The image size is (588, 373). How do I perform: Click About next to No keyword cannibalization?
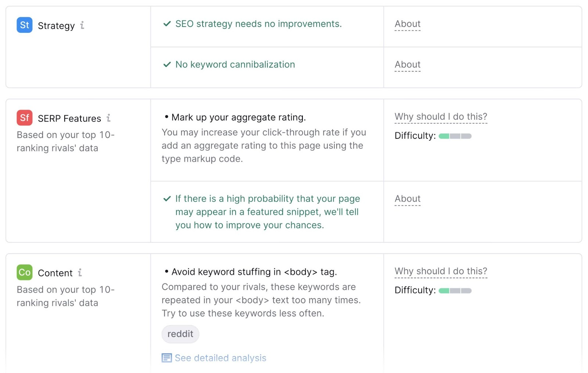point(407,64)
